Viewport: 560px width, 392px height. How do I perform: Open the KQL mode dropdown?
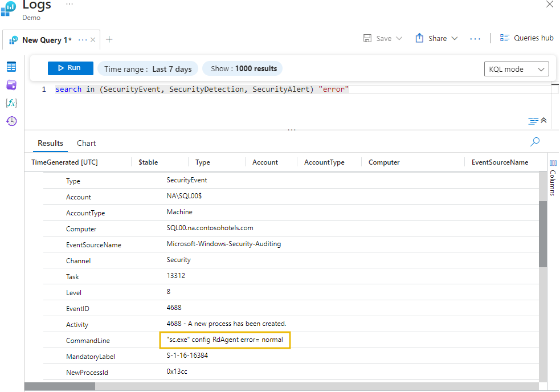tap(516, 69)
